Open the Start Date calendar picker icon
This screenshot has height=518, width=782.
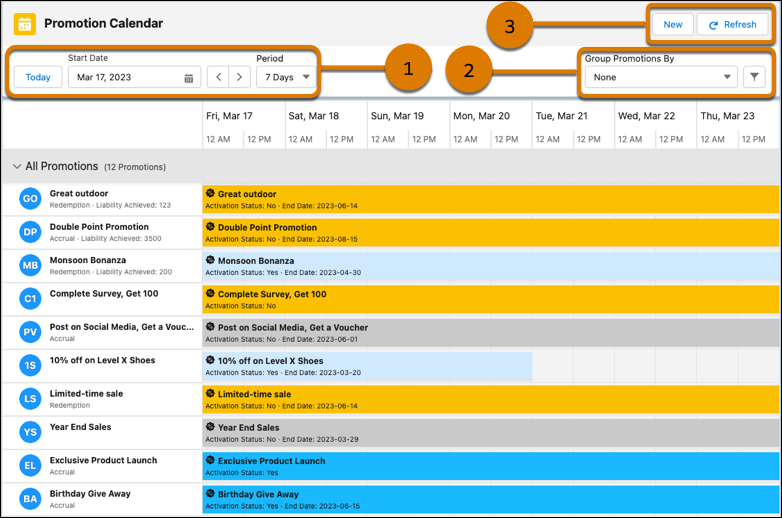189,78
